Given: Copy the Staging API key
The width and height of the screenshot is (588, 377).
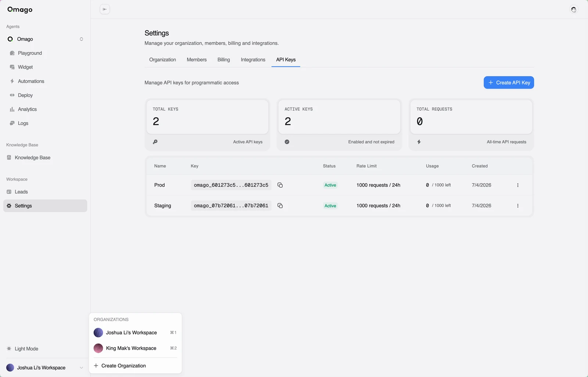Looking at the screenshot, I should 280,206.
